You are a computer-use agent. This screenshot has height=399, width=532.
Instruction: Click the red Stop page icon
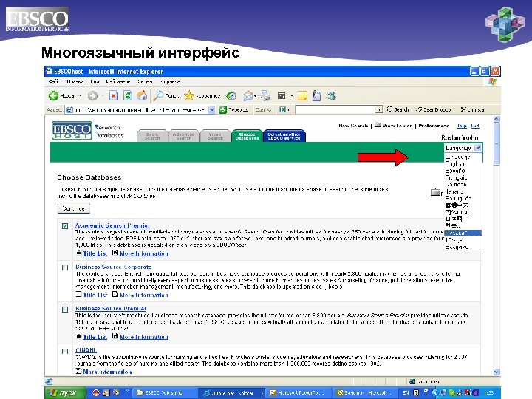[x=114, y=96]
